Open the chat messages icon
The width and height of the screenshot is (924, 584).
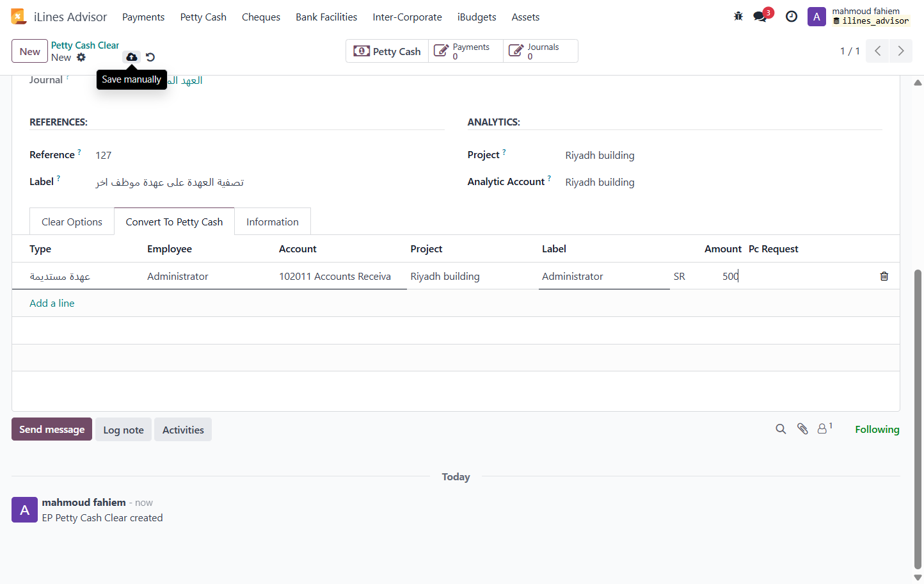[x=760, y=17]
